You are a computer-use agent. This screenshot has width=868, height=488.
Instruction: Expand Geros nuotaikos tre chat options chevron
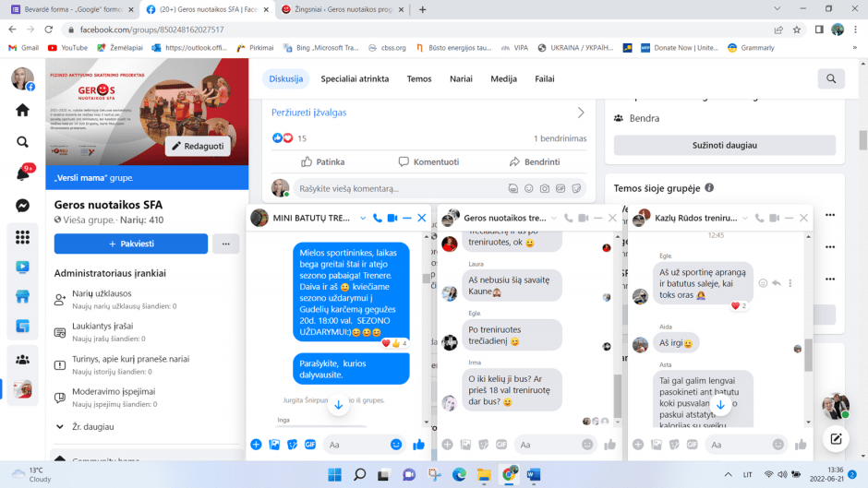[553, 218]
